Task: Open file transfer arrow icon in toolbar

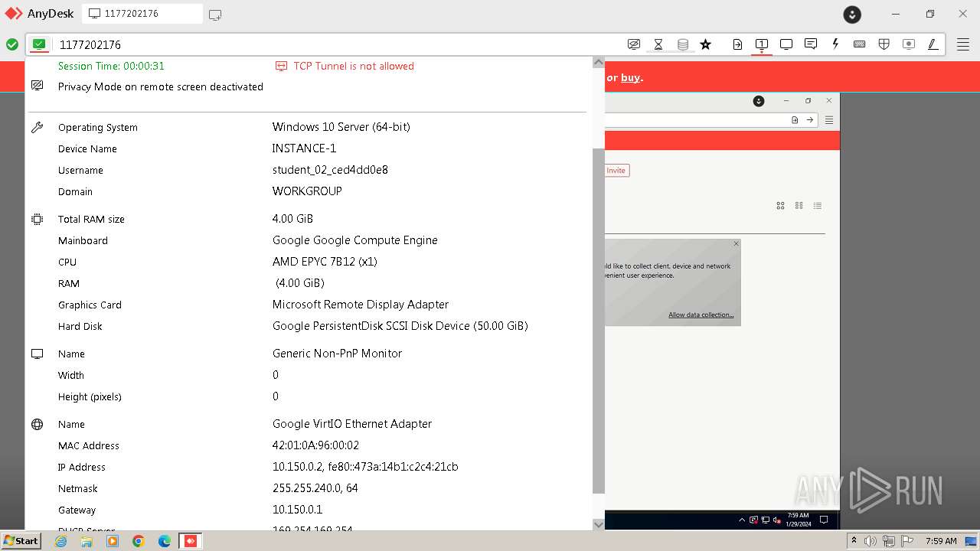Action: point(737,44)
